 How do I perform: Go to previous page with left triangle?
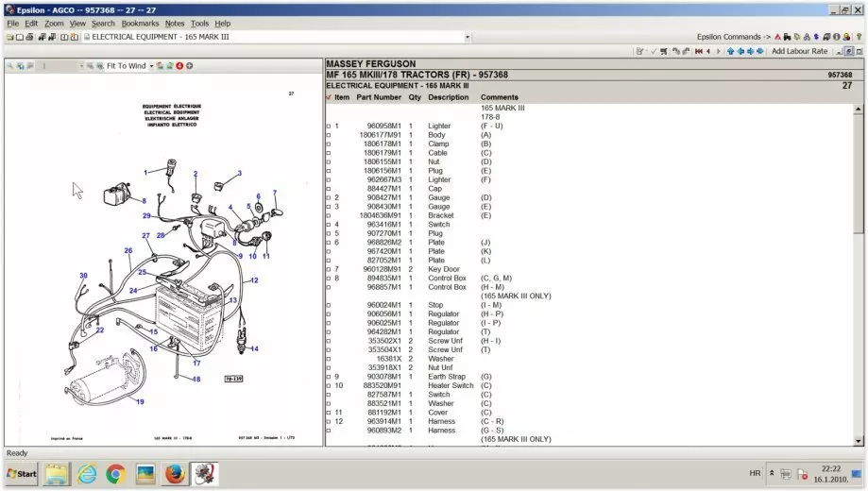coord(708,52)
